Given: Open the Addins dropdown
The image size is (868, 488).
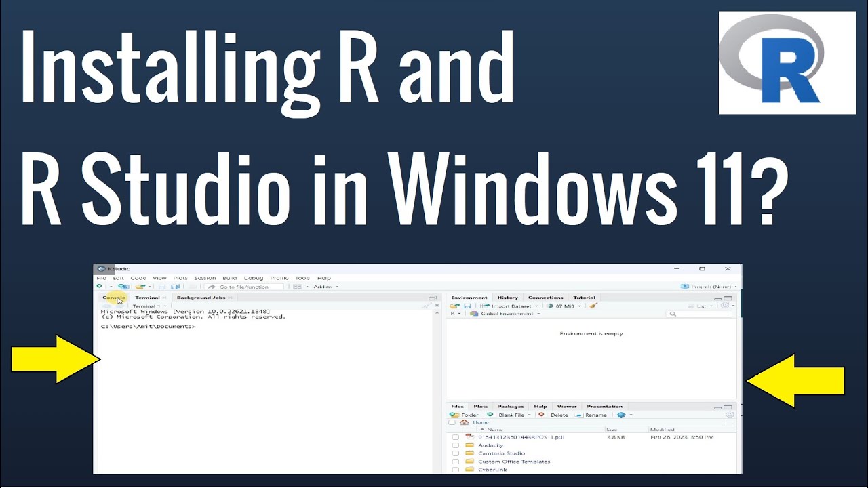Looking at the screenshot, I should [325, 287].
